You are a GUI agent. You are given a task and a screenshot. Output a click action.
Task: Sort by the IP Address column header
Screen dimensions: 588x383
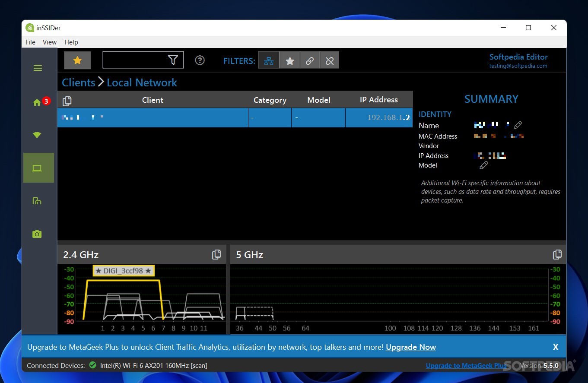click(x=379, y=100)
